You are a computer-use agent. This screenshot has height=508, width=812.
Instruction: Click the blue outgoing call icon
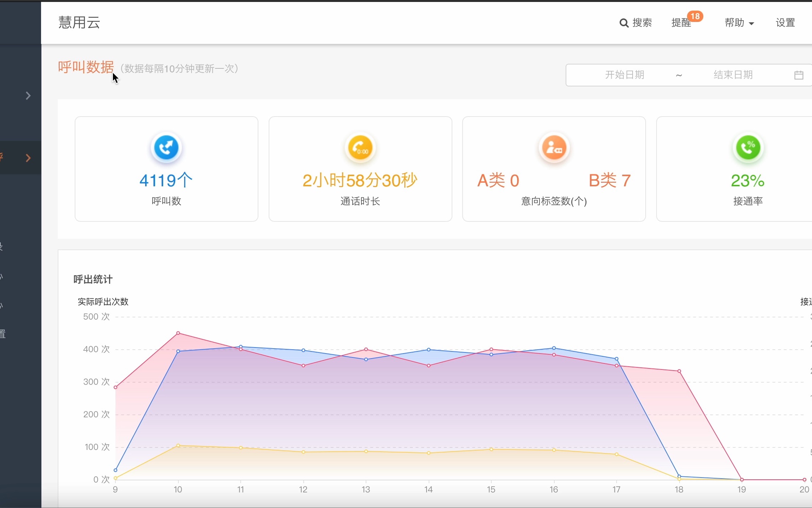pos(166,147)
